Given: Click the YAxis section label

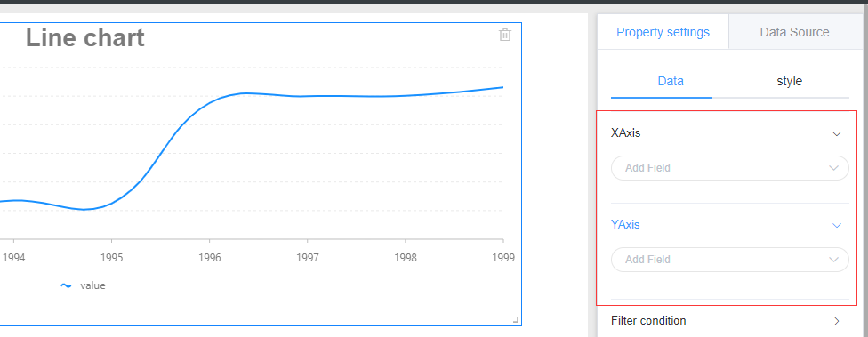Looking at the screenshot, I should coord(625,225).
